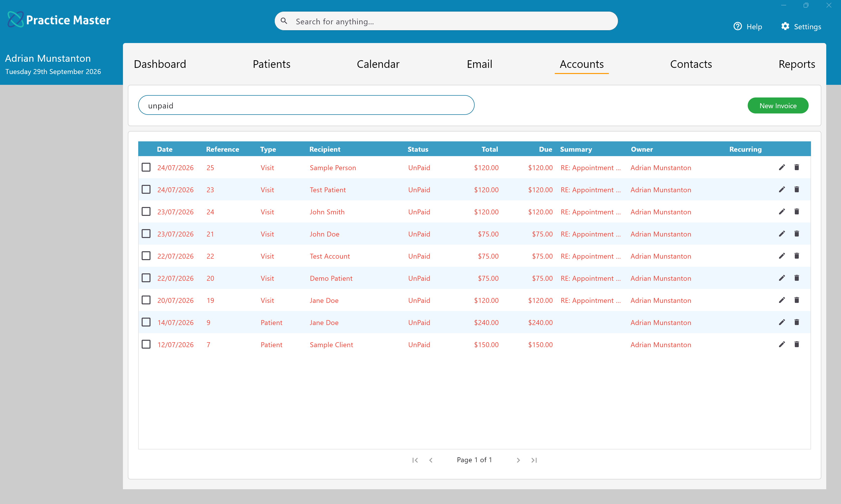This screenshot has height=504, width=841.
Task: Edit invoice 19 for Jane Doe
Action: click(x=782, y=300)
